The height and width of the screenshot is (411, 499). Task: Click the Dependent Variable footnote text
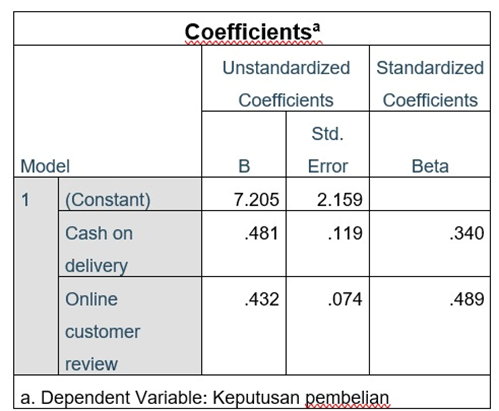(205, 397)
